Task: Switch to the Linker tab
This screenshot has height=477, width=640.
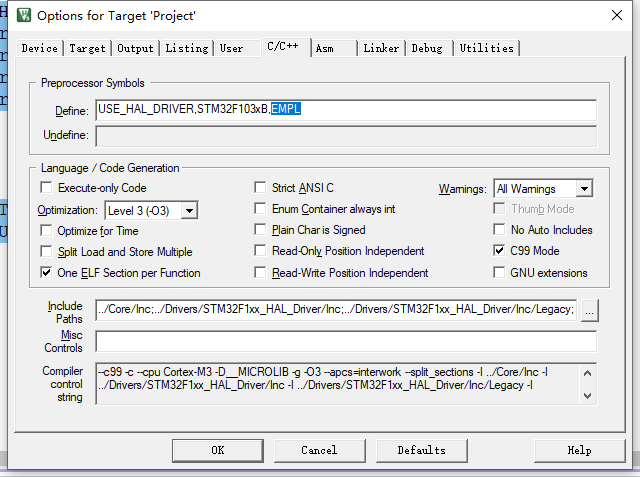Action: coord(381,48)
